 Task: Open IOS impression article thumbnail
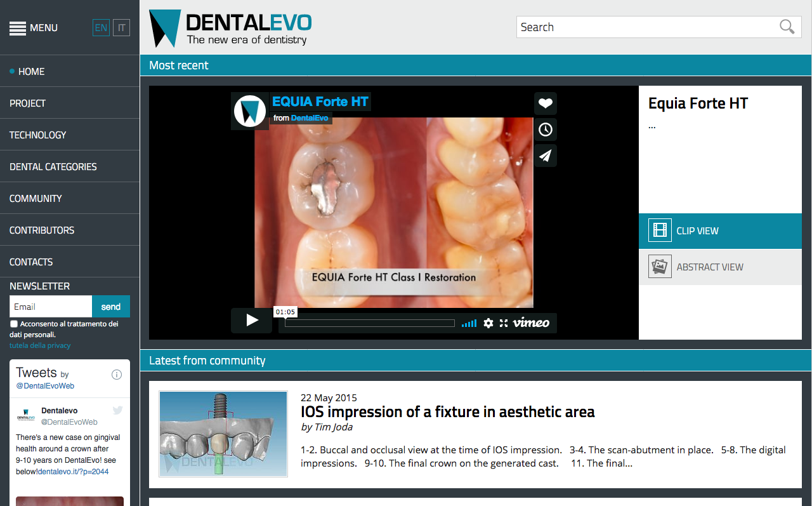coord(223,434)
